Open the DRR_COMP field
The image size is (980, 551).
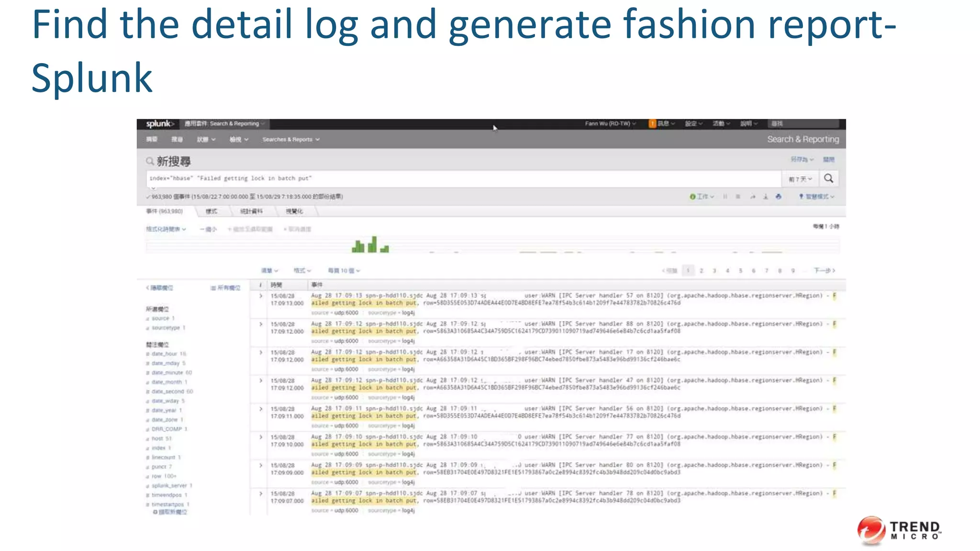167,429
